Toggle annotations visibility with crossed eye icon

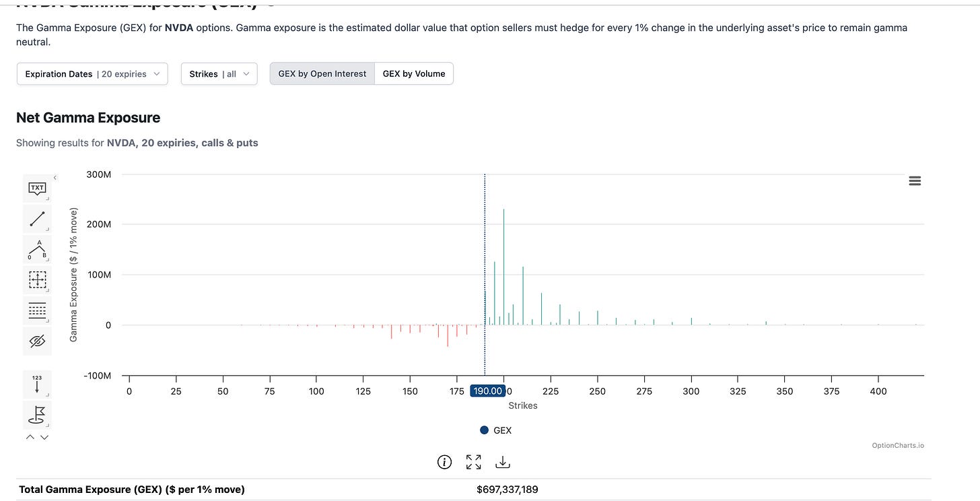click(x=37, y=341)
